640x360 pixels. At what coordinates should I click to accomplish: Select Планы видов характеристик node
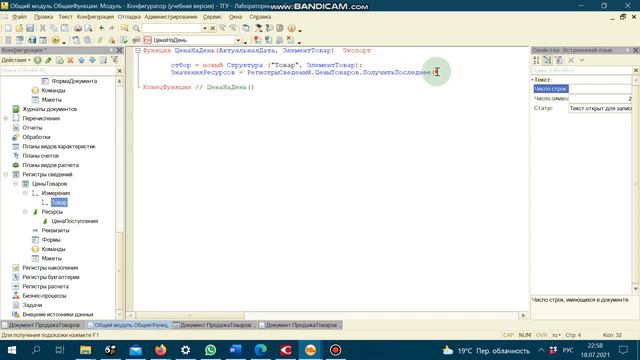click(59, 146)
